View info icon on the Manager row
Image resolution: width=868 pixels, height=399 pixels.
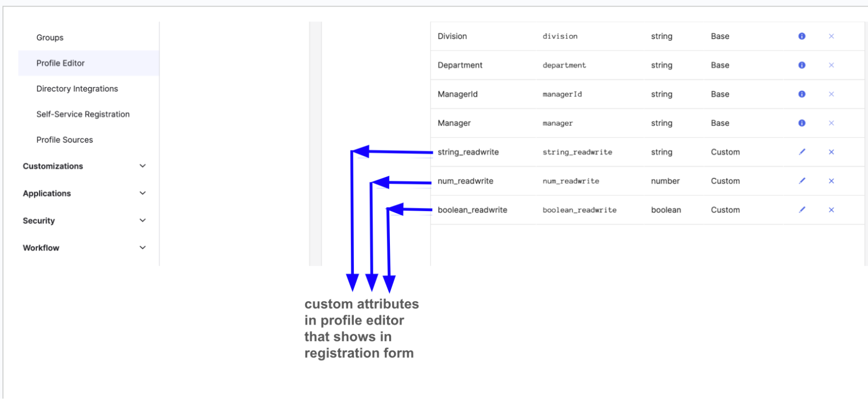pyautogui.click(x=802, y=123)
